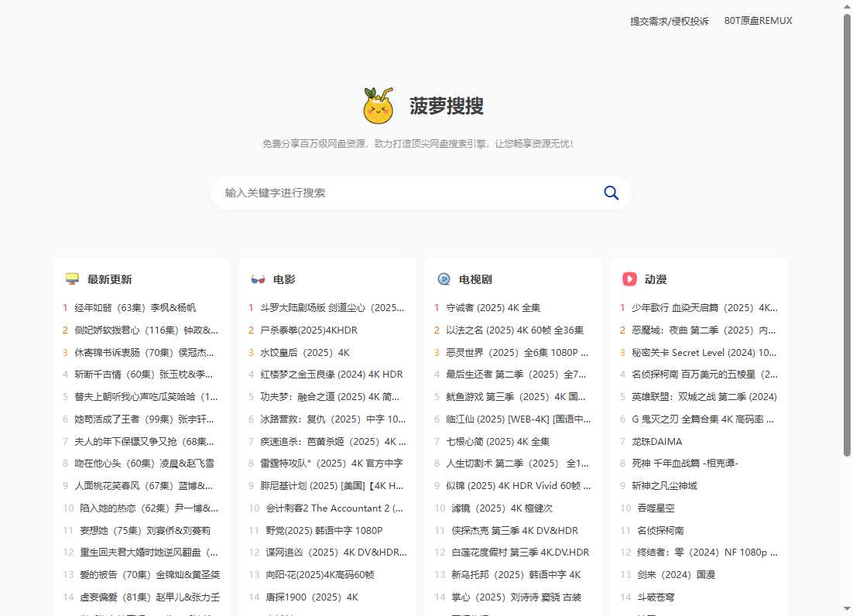
Task: Open 唐探1900 (2025) 4K entry
Action: coord(313,597)
